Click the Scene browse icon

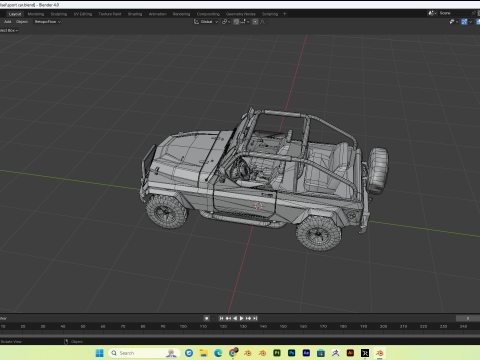click(x=433, y=13)
